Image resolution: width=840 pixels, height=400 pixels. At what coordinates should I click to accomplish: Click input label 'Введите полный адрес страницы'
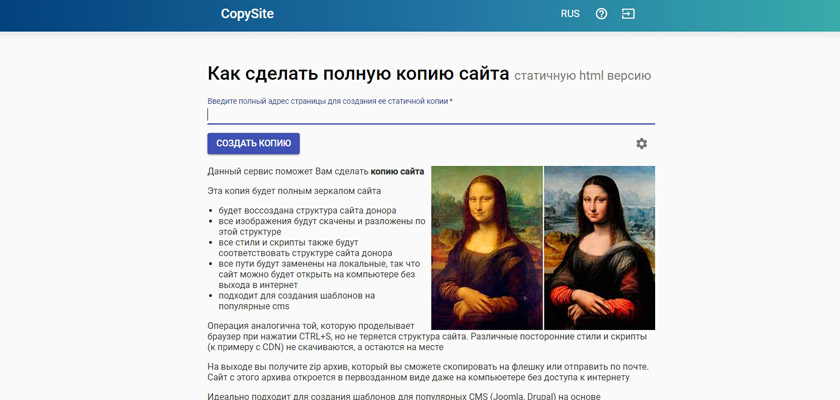coord(330,101)
